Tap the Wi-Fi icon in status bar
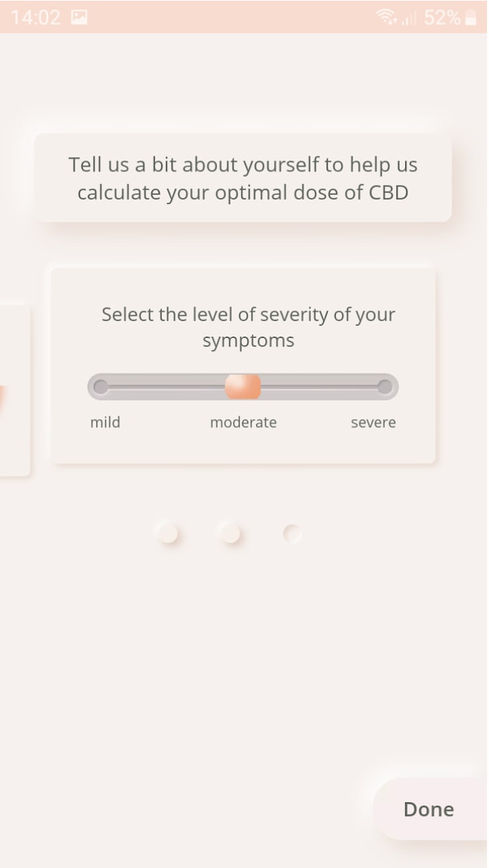 (x=387, y=18)
